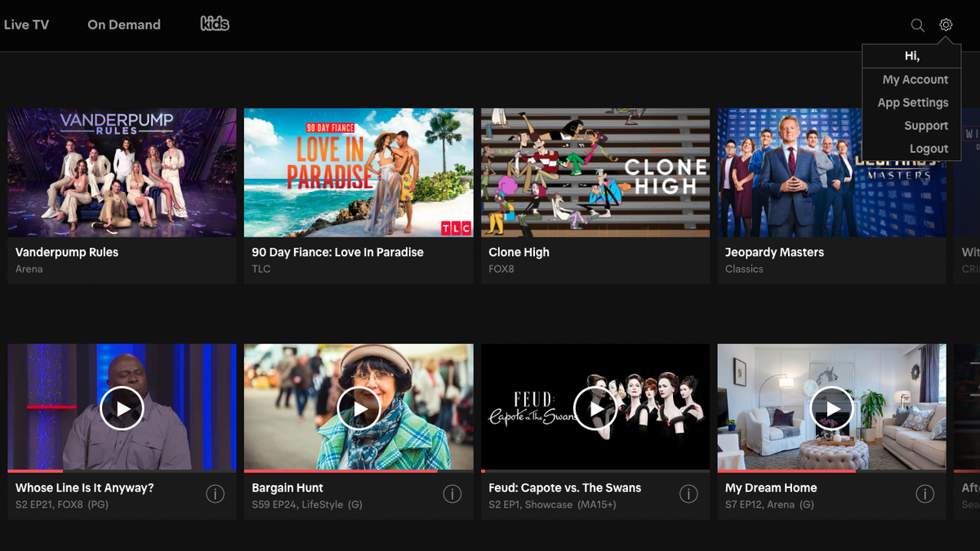
Task: Open the Vanderpump Rules tile
Action: 122,172
